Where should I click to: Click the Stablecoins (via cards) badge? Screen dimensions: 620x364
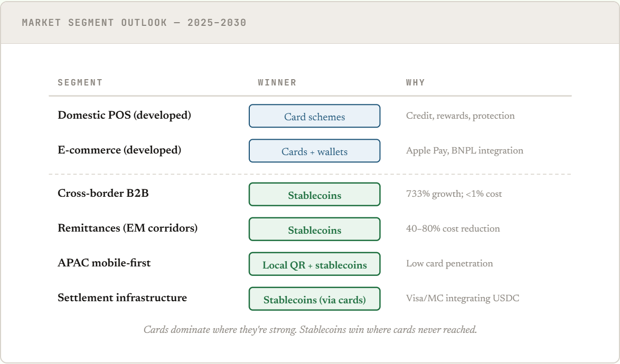tap(314, 299)
